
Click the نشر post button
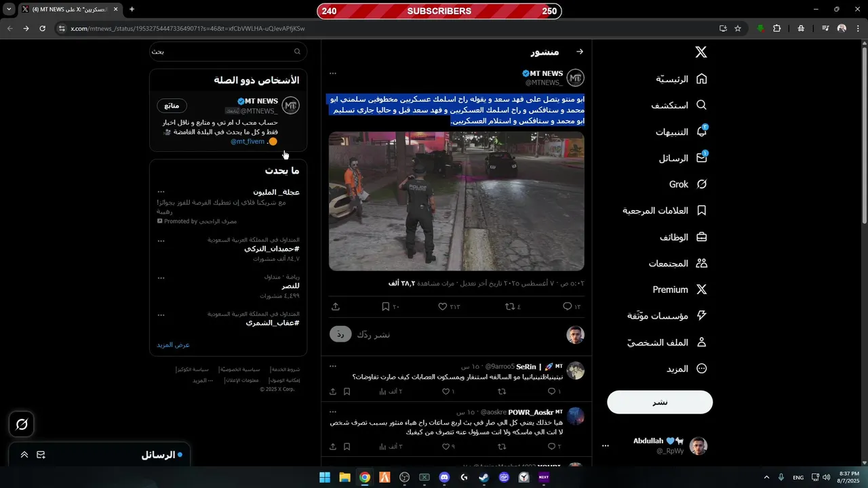(x=660, y=402)
